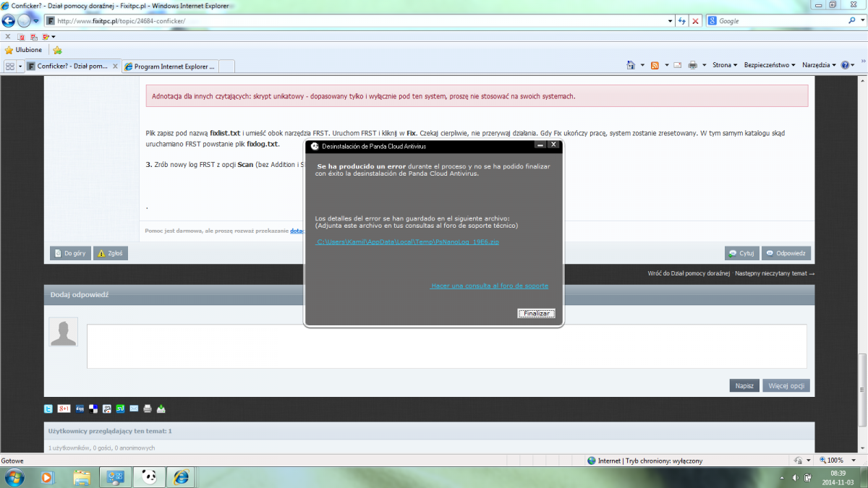868x488 pixels.
Task: Open the Narzędzia menu
Action: [x=819, y=65]
